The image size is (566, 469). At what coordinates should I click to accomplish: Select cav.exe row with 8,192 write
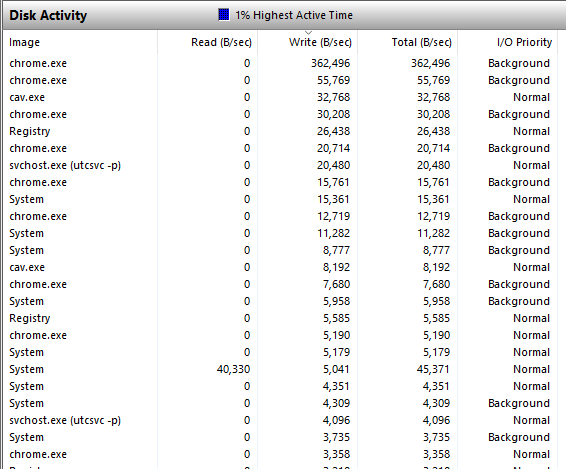(280, 267)
